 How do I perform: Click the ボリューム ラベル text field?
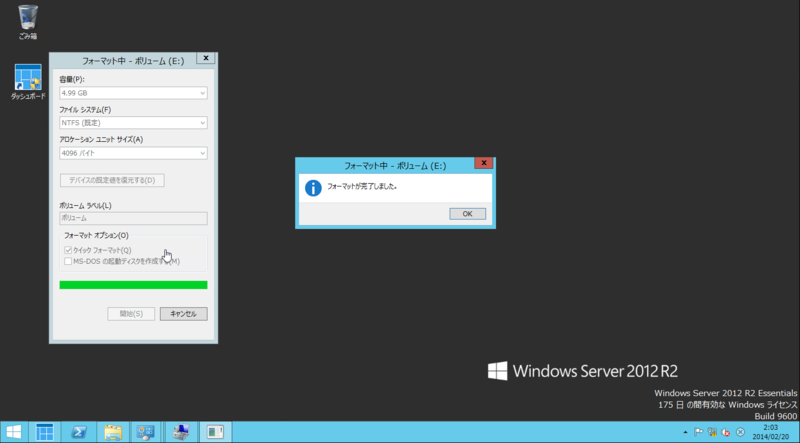(133, 218)
